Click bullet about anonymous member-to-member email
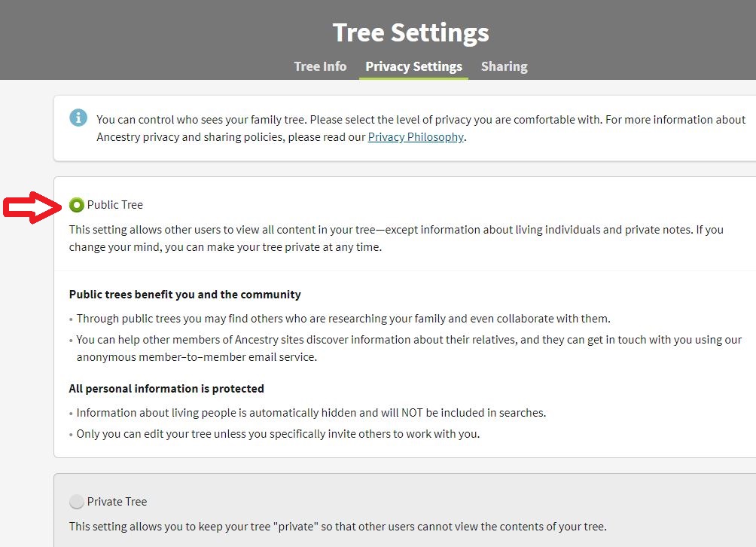The height and width of the screenshot is (547, 756). (409, 348)
